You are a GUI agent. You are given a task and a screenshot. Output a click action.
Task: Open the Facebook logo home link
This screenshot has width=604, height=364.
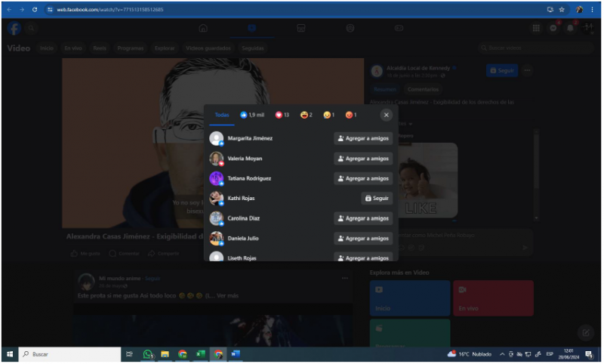14,28
